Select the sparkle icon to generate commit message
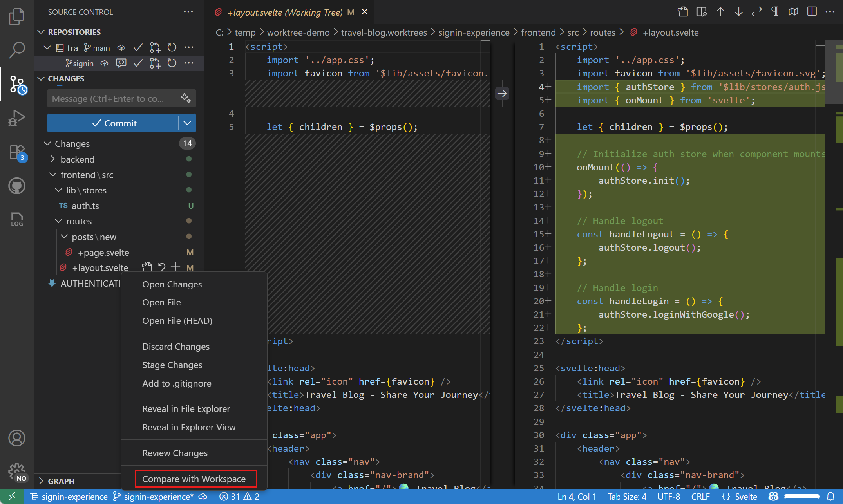Screen dimensions: 843x504 pos(186,98)
